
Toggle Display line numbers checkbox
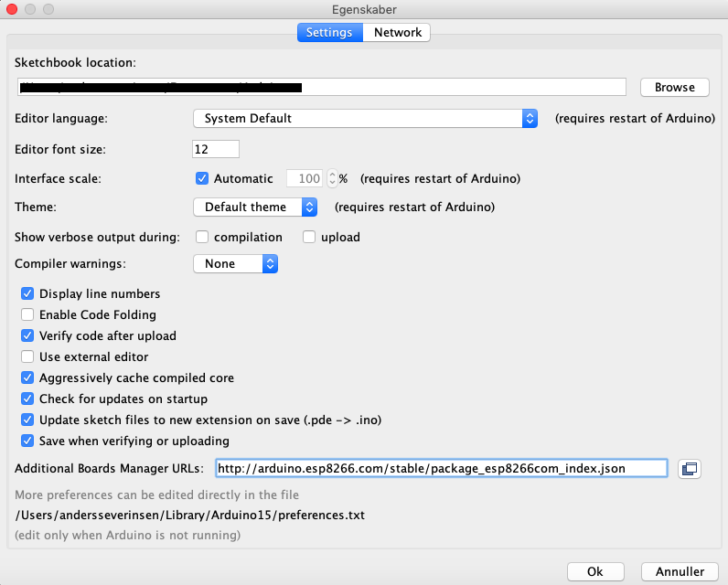(x=27, y=293)
